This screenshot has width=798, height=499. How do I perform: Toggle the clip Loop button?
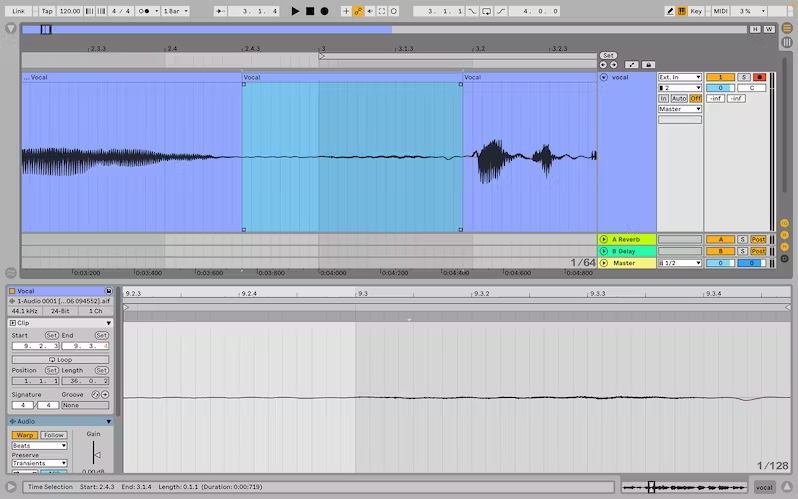point(60,359)
